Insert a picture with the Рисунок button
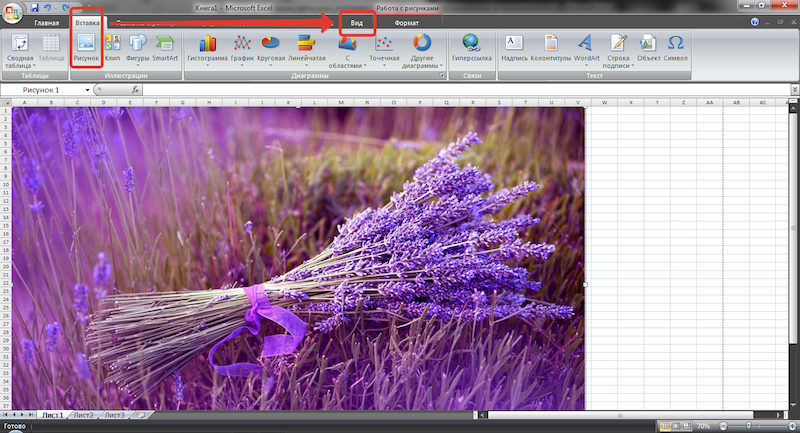 click(85, 47)
